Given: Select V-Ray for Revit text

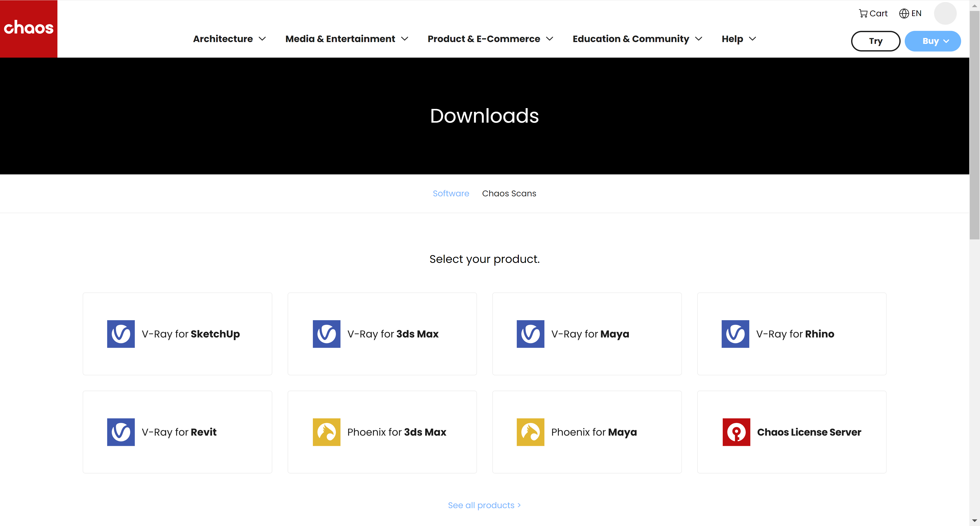Looking at the screenshot, I should (x=179, y=432).
